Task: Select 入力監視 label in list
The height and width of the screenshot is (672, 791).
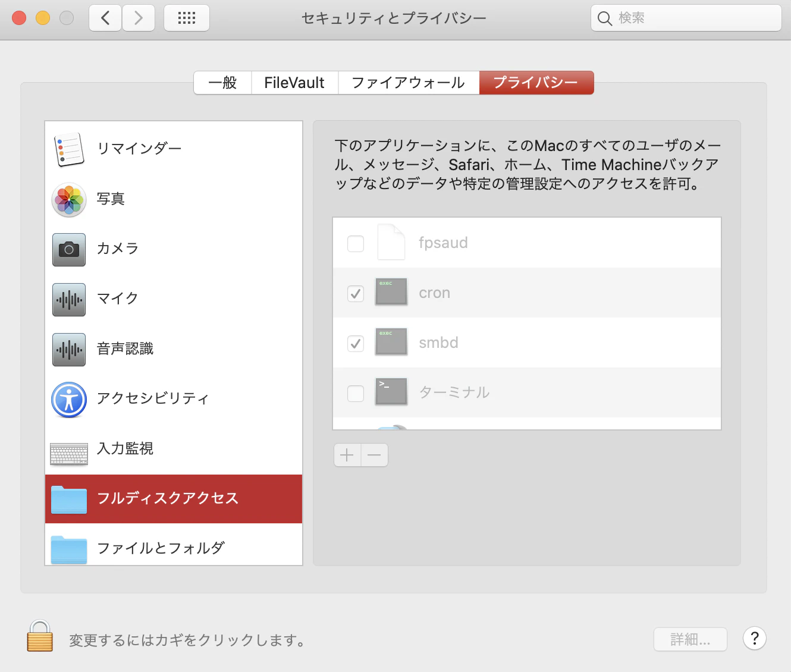Action: pyautogui.click(x=125, y=448)
